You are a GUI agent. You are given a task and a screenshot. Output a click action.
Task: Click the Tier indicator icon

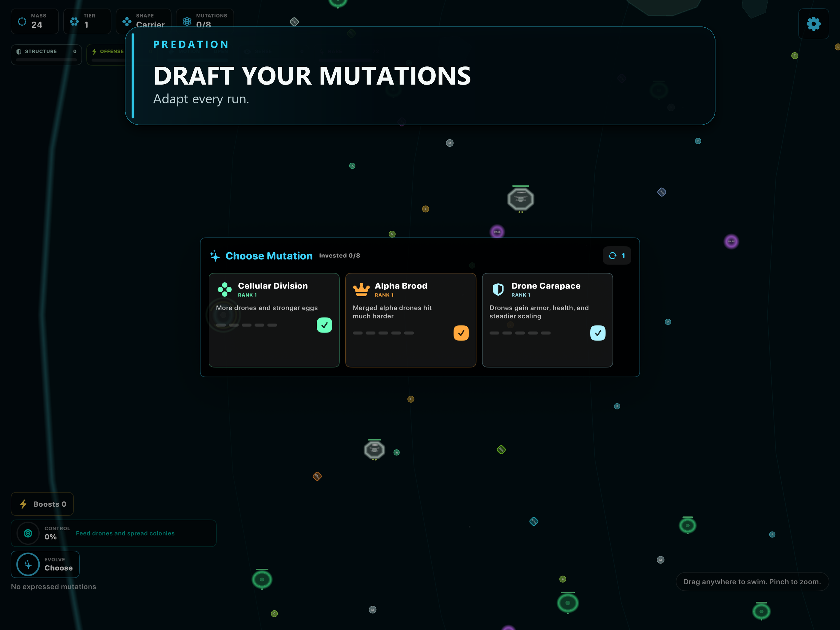tap(74, 22)
